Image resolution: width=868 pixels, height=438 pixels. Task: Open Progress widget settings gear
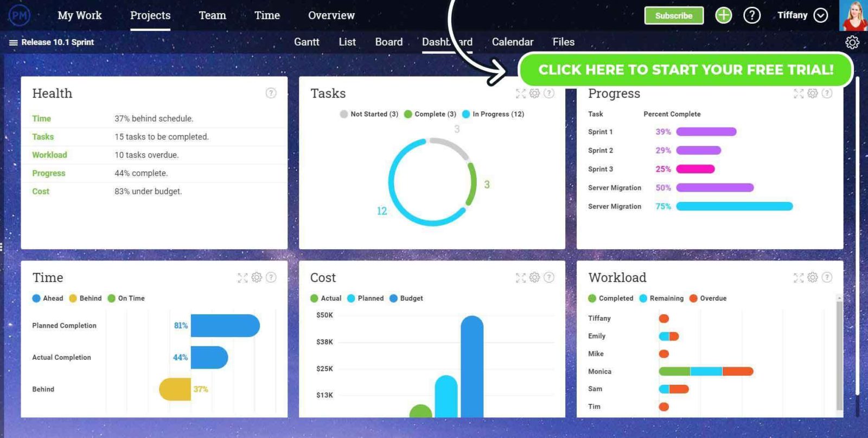[812, 93]
